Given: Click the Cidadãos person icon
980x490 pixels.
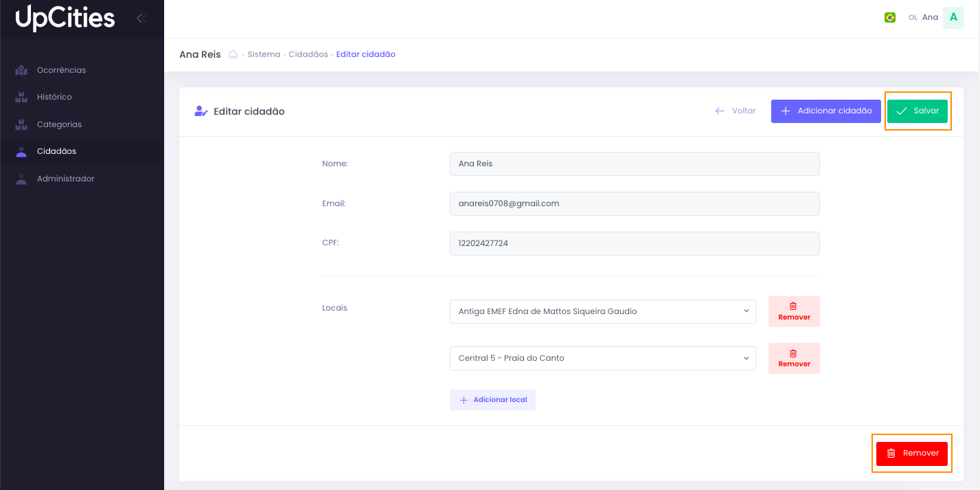Looking at the screenshot, I should pos(21,152).
